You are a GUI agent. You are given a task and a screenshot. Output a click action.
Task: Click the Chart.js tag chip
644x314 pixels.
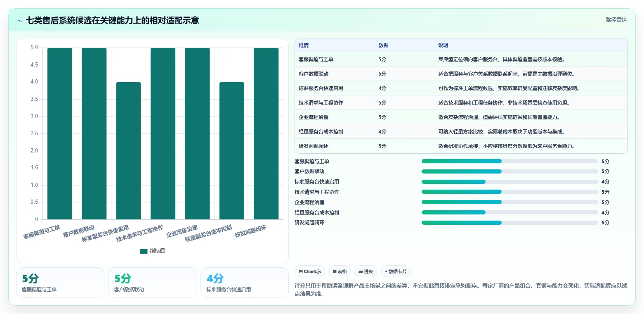(310, 271)
